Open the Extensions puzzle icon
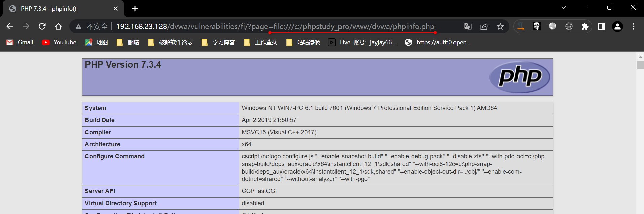Image resolution: width=644 pixels, height=214 pixels. point(585,26)
